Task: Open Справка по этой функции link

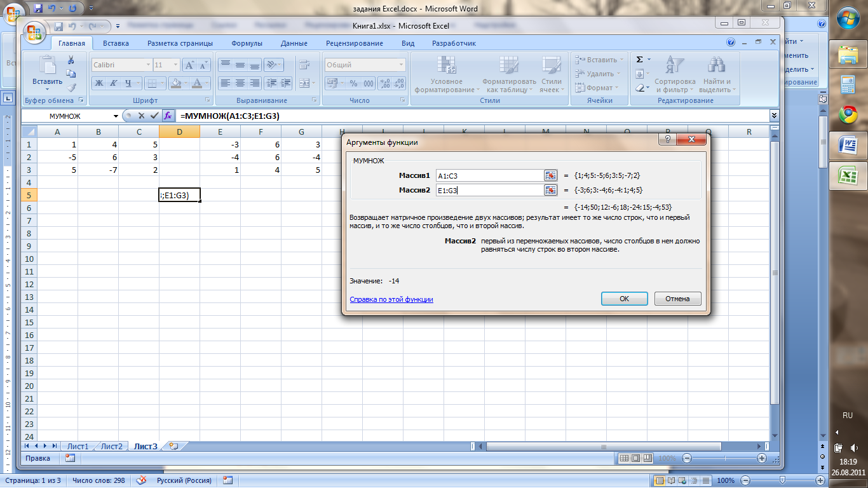Action: coord(391,299)
